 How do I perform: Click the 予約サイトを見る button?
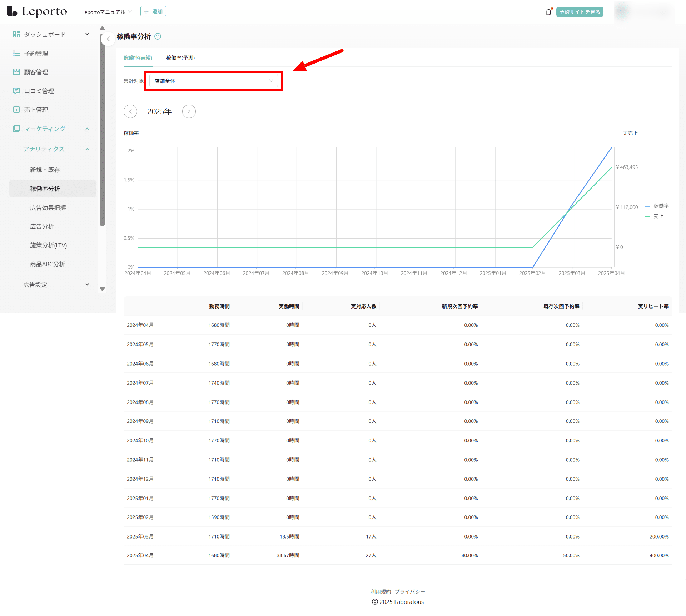[x=579, y=12]
